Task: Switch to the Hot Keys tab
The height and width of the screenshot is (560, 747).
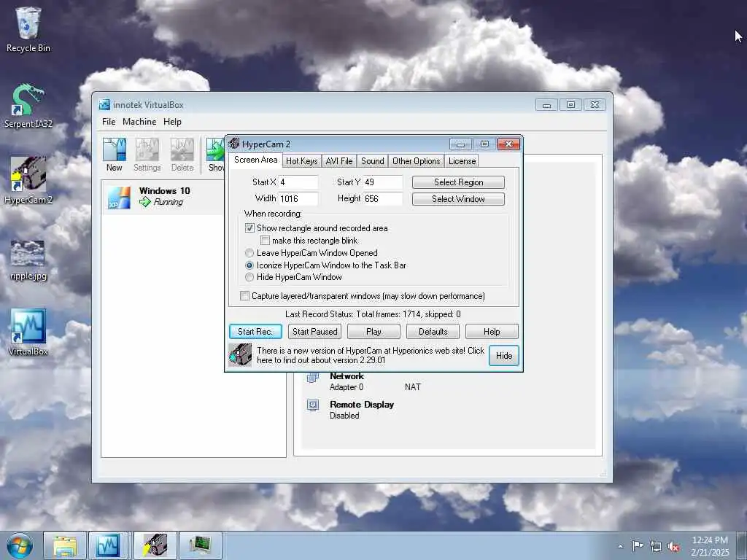Action: (301, 161)
